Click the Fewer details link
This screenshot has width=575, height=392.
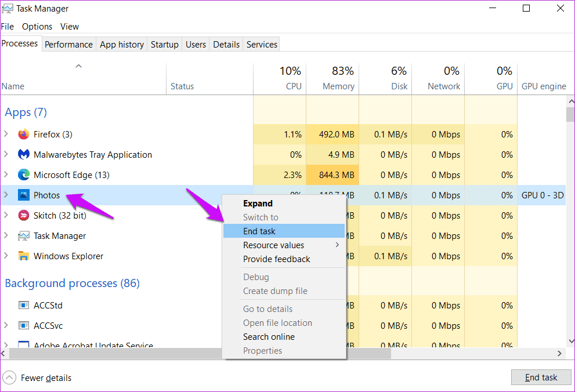46,378
